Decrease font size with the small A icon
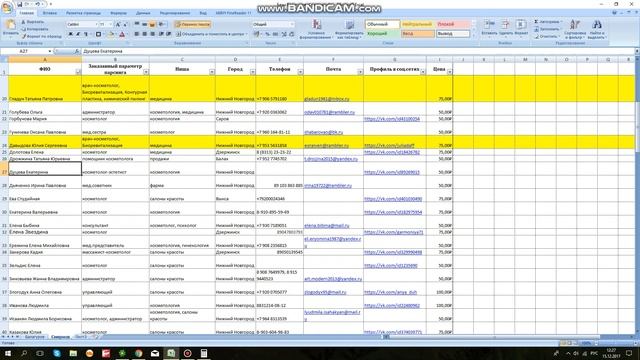The width and height of the screenshot is (640, 360). click(125, 24)
